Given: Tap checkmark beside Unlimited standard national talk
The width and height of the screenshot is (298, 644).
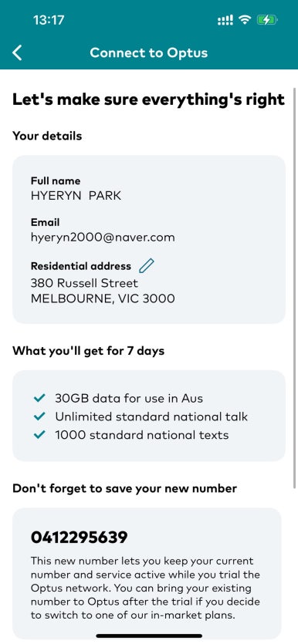Looking at the screenshot, I should [39, 416].
